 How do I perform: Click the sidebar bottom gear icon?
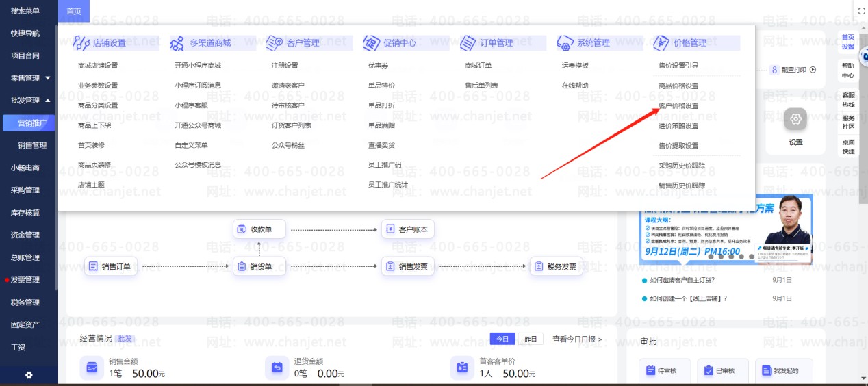29,375
